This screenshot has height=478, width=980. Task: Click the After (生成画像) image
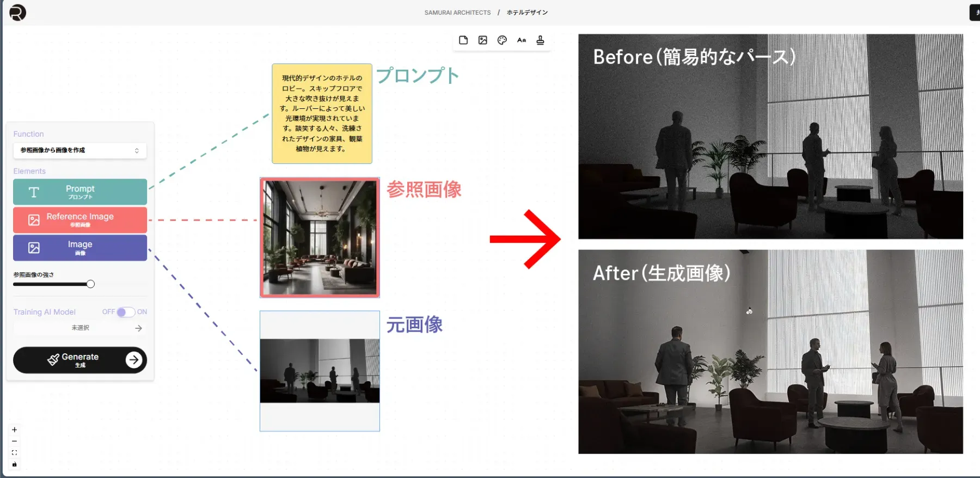point(770,352)
